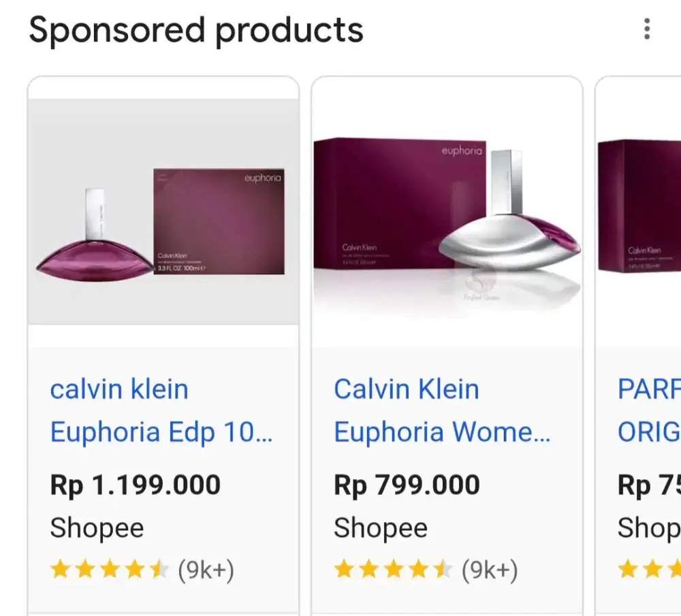
Task: Click the Rp 799.000 price text
Action: tap(405, 484)
